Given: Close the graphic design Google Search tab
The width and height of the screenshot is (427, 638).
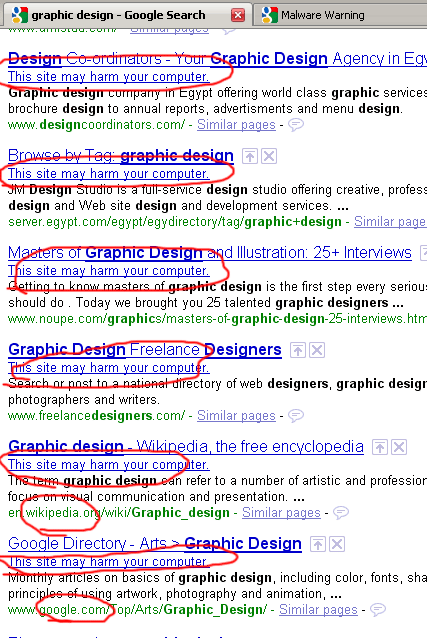Looking at the screenshot, I should coord(238,15).
